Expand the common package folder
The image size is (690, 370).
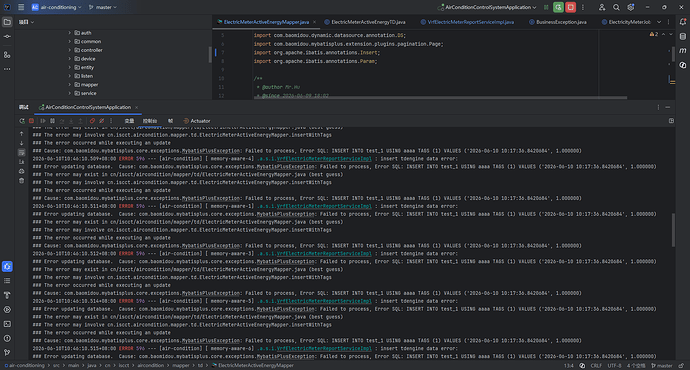[x=70, y=41]
